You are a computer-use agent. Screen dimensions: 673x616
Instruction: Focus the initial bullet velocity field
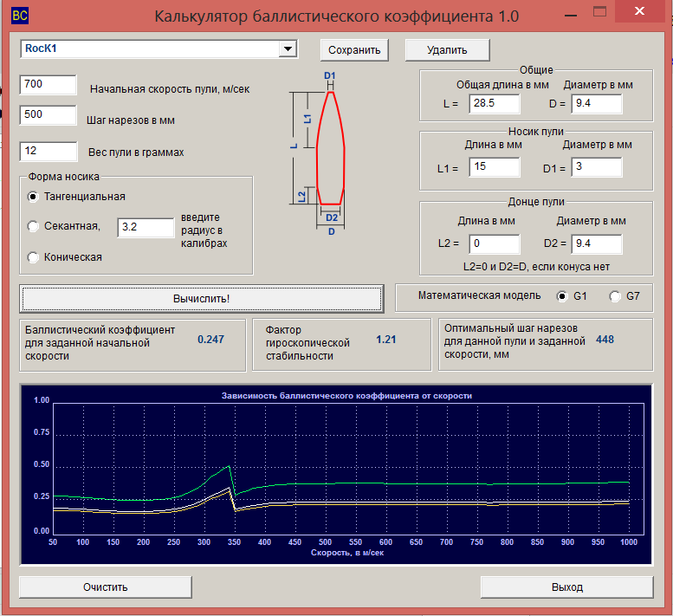coord(49,85)
